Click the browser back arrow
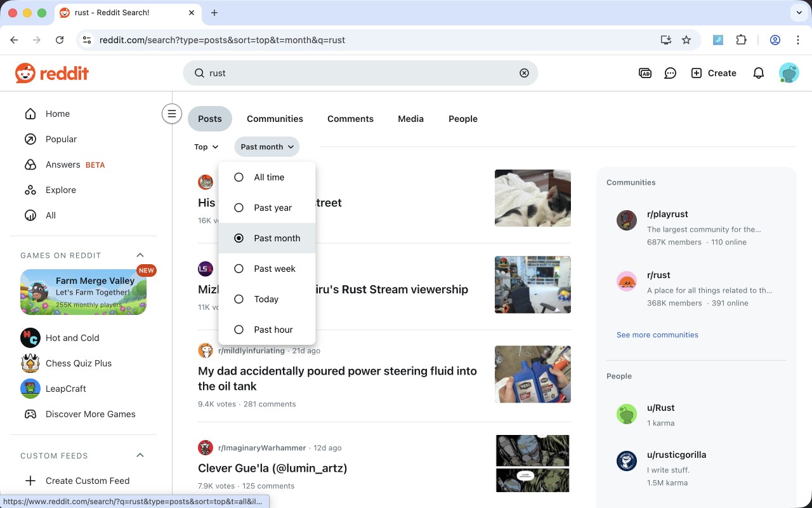Screen dimensions: 812x508 14,40
